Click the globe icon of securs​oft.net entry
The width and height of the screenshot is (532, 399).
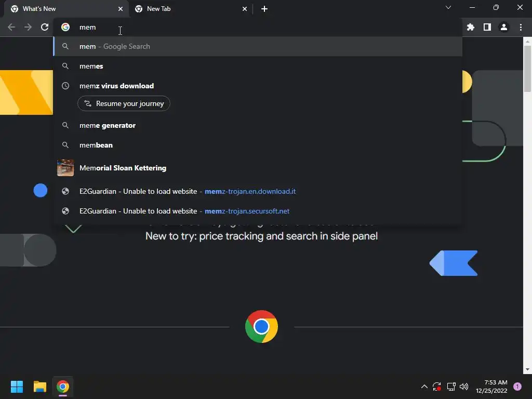click(65, 211)
